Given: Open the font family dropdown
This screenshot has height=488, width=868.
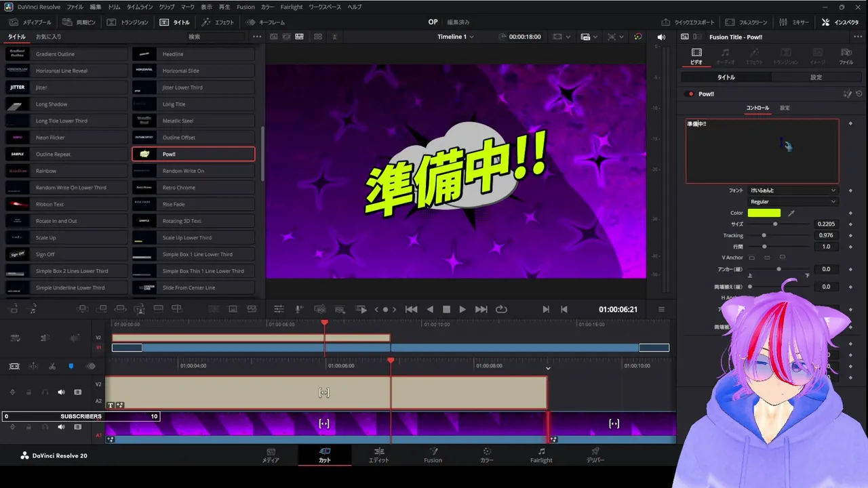Looking at the screenshot, I should (793, 190).
